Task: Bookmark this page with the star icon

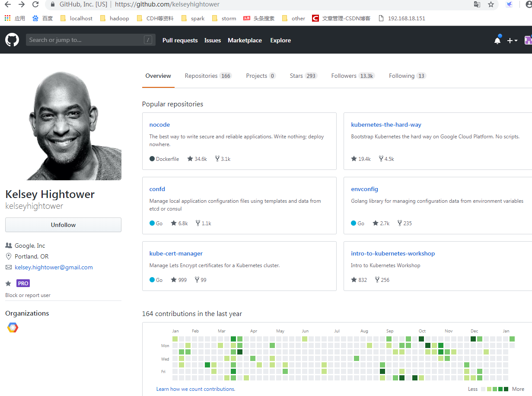Action: click(x=491, y=4)
